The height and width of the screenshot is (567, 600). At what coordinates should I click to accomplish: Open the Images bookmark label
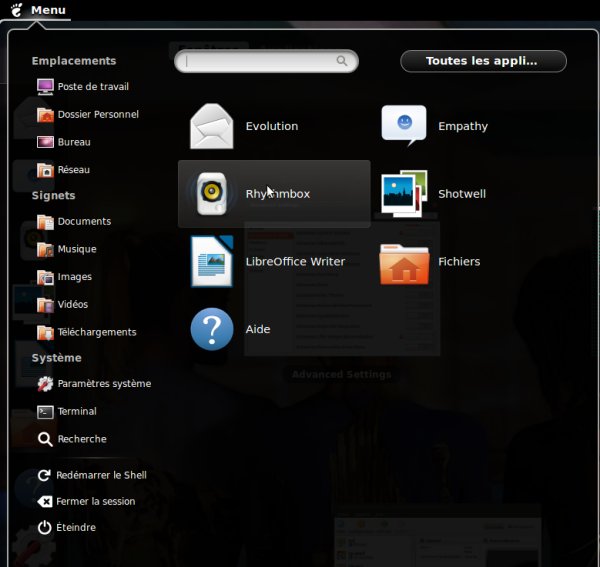point(75,277)
